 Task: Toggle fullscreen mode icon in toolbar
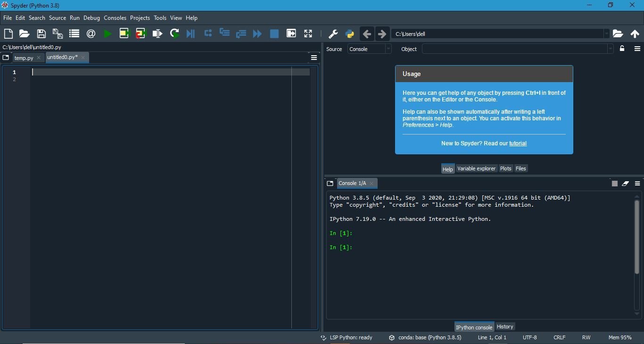pos(308,34)
